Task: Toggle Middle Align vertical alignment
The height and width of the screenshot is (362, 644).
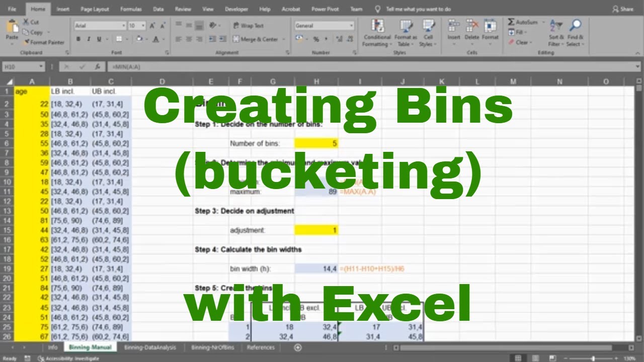Action: 189,25
